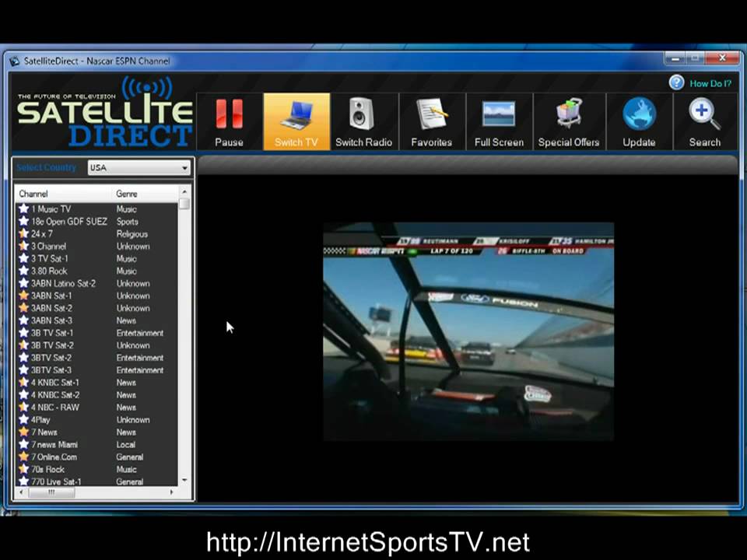Image resolution: width=747 pixels, height=560 pixels.
Task: Click Local genre for 7 news Miami
Action: tap(126, 444)
